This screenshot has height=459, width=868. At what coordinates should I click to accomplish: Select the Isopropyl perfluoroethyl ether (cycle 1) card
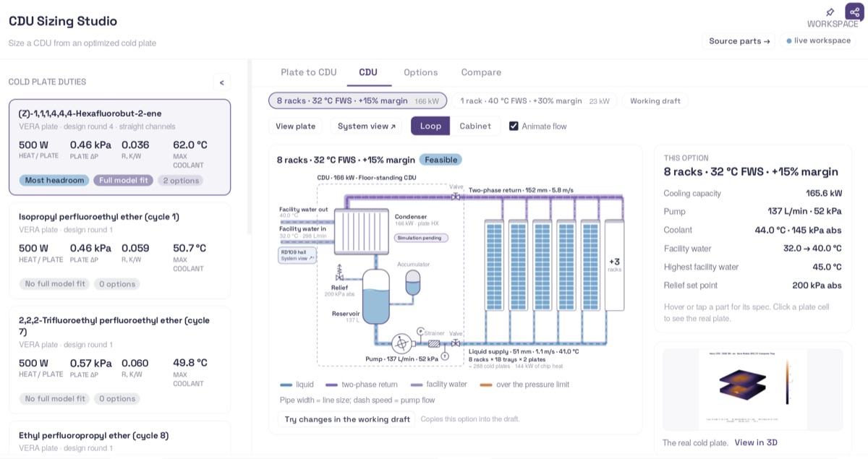coord(120,250)
